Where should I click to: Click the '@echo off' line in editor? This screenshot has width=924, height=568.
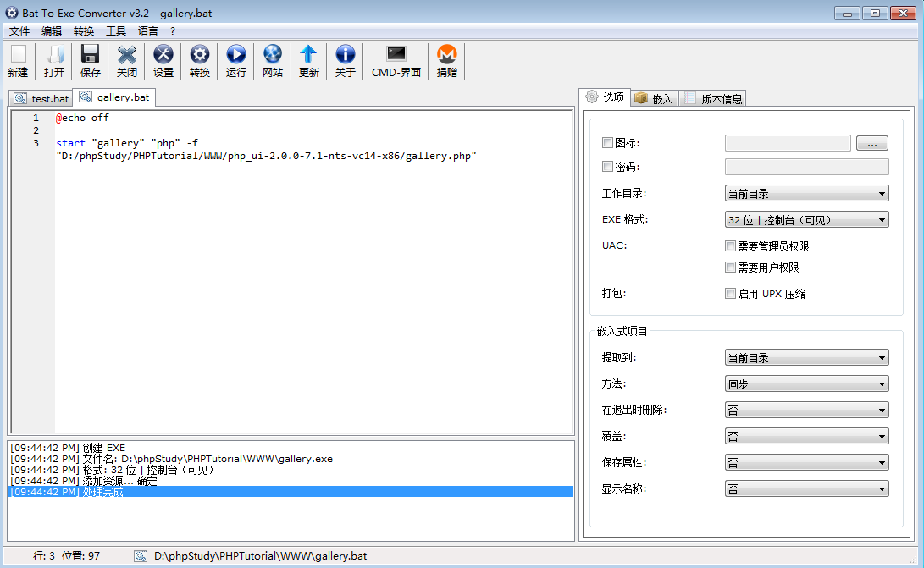click(x=82, y=118)
